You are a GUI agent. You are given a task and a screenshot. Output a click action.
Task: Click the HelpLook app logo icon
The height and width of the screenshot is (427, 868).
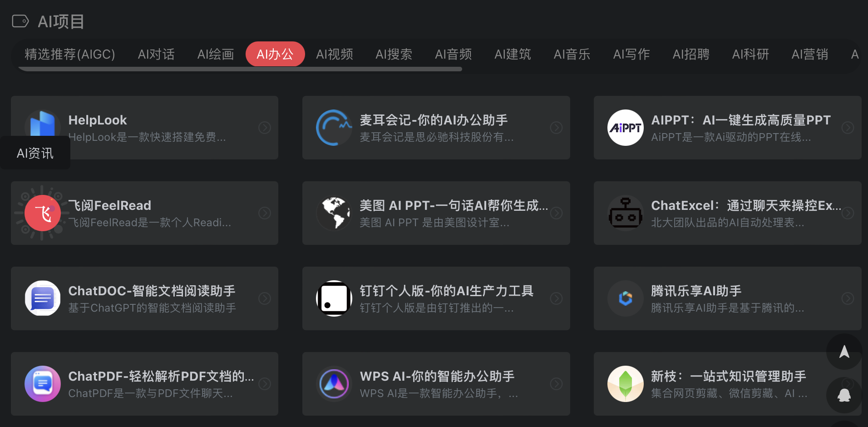coord(43,124)
